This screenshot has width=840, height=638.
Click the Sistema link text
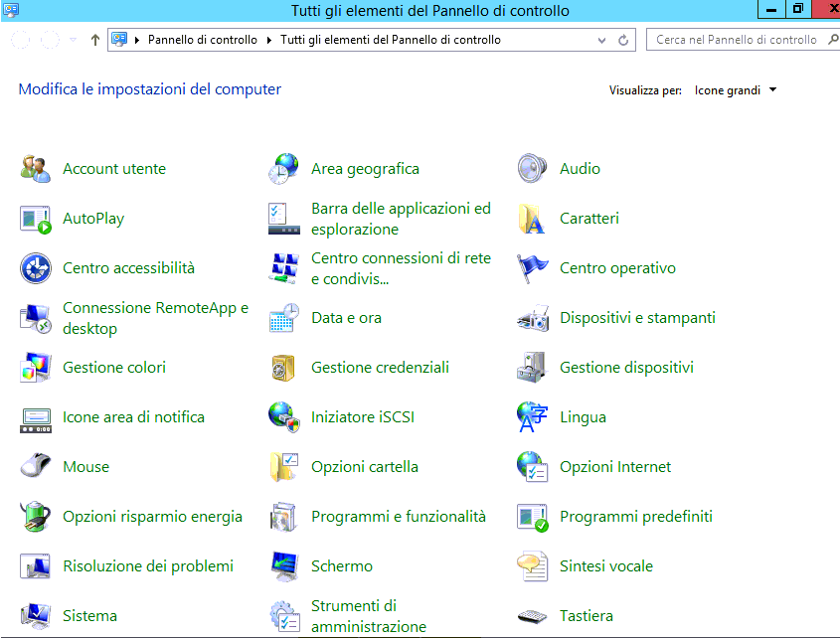tap(90, 616)
